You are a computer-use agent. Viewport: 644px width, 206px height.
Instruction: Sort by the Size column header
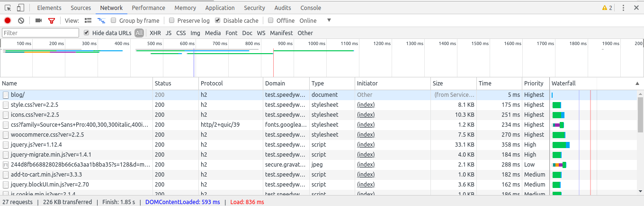pos(454,83)
